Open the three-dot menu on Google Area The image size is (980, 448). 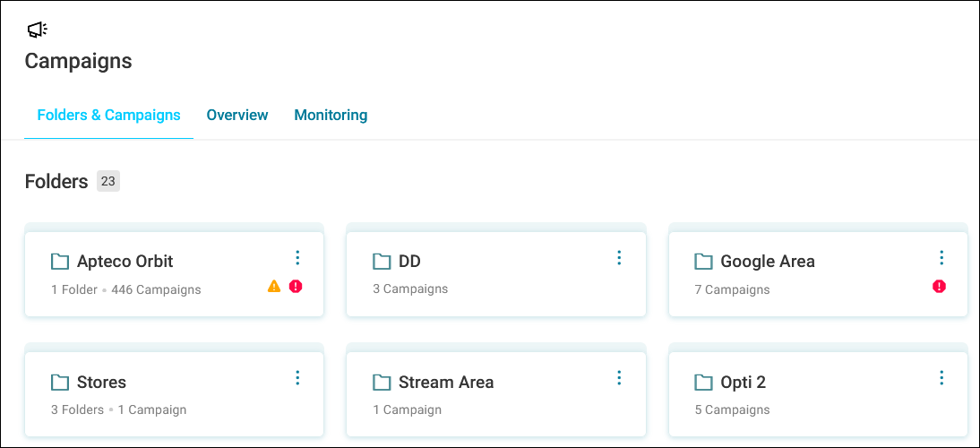pos(941,257)
